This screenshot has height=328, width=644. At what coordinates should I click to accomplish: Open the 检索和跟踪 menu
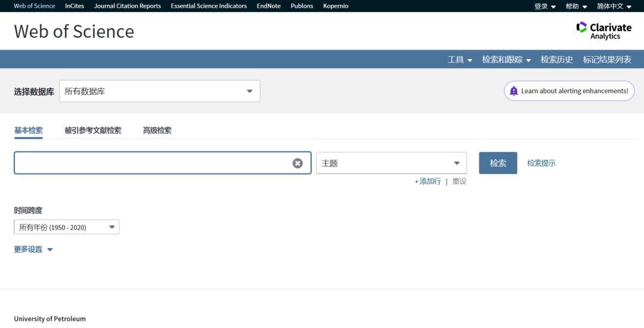click(x=506, y=60)
